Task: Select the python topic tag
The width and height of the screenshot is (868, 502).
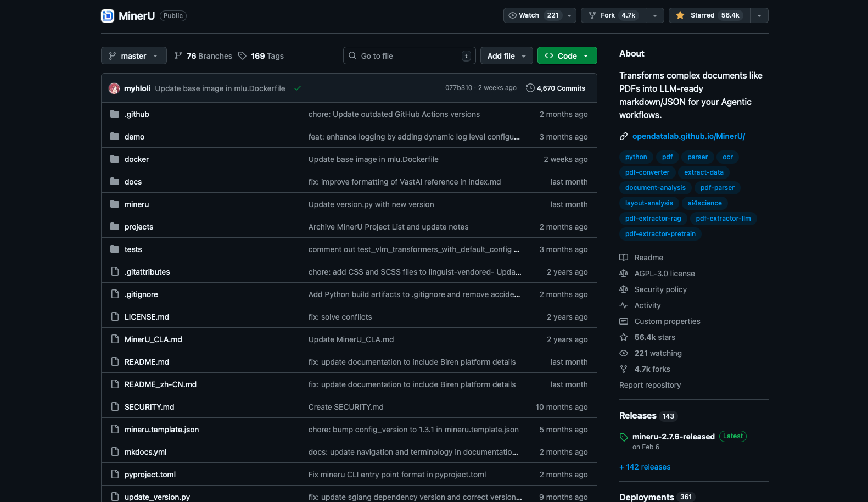Action: (x=636, y=157)
